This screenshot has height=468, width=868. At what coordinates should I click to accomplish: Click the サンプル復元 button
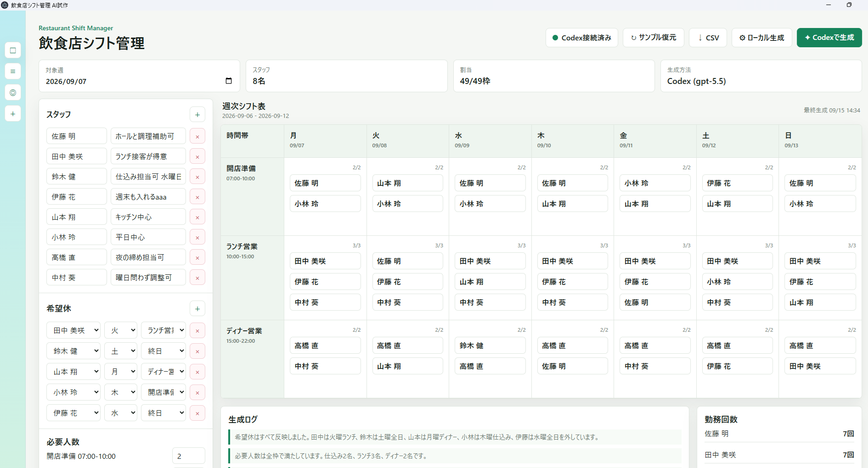click(x=654, y=38)
